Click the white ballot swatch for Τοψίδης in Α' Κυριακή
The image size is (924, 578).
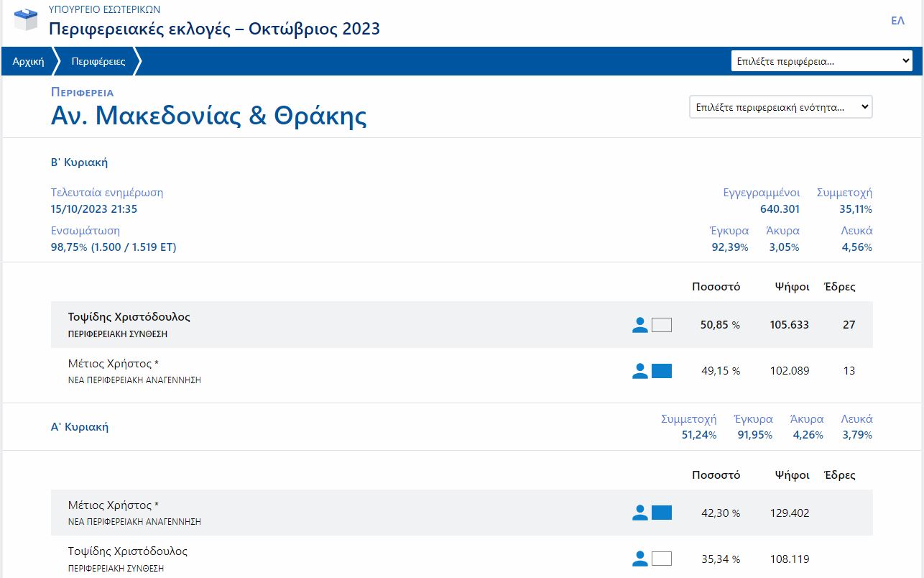pyautogui.click(x=661, y=559)
